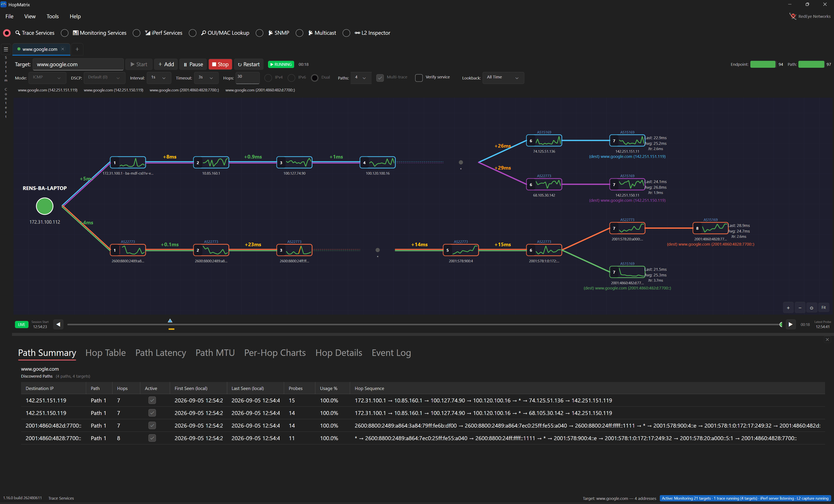Image resolution: width=834 pixels, height=504 pixels.
Task: Open the Paths count dropdown
Action: click(x=361, y=78)
